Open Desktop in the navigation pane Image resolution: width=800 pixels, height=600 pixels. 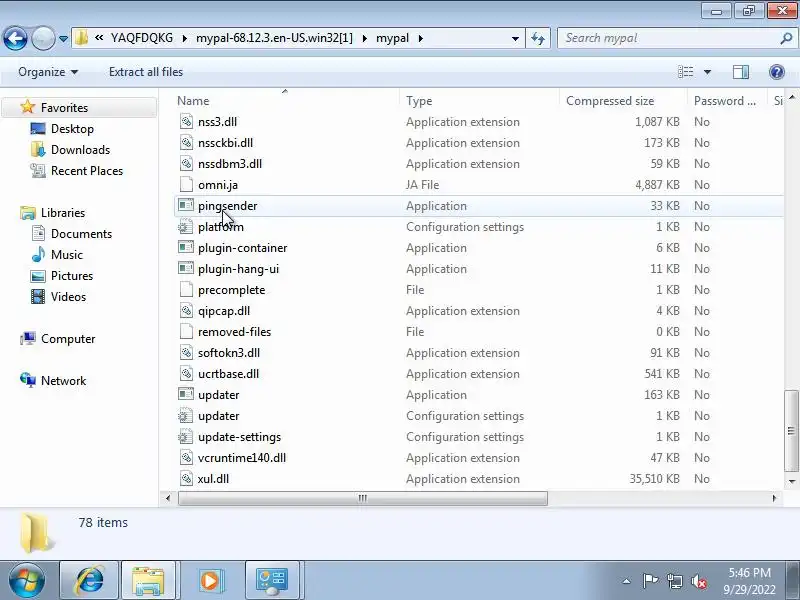click(72, 129)
